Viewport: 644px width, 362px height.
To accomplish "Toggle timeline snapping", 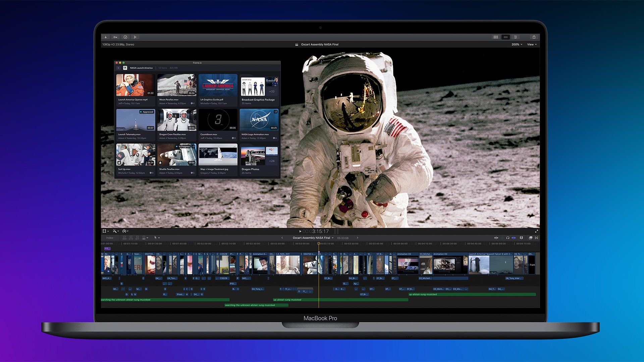I will tap(514, 238).
